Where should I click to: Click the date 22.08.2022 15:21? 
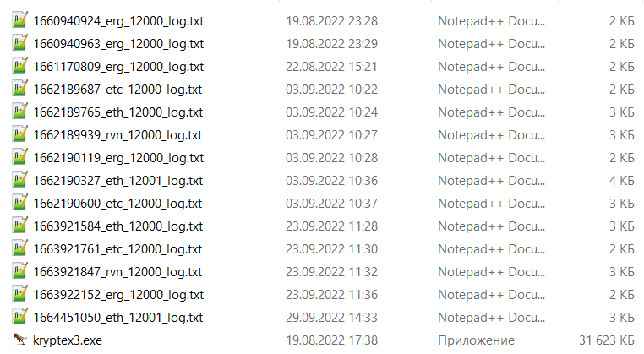pos(331,67)
